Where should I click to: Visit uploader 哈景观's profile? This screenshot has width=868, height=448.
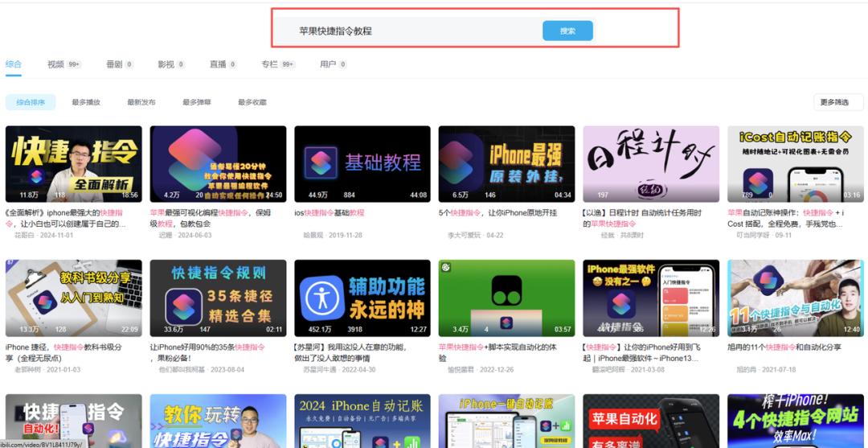click(314, 236)
